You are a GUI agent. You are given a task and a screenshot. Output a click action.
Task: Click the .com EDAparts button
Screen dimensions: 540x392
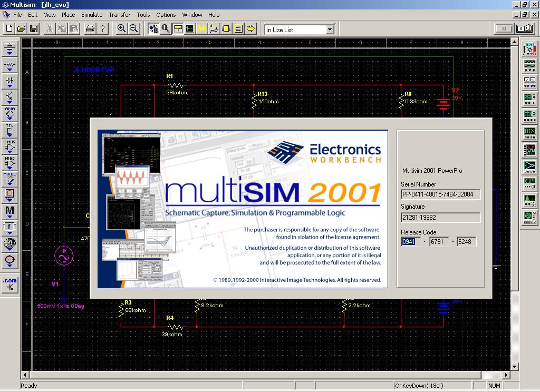pos(9,285)
